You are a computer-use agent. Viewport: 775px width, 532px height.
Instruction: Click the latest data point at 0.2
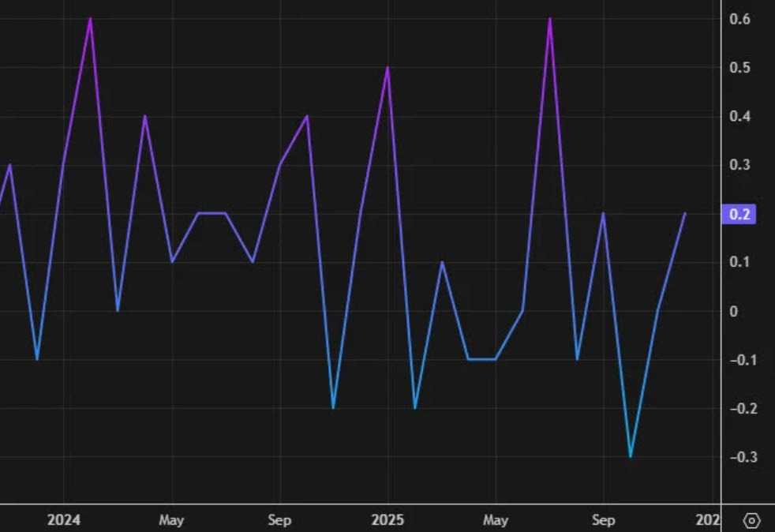(685, 213)
